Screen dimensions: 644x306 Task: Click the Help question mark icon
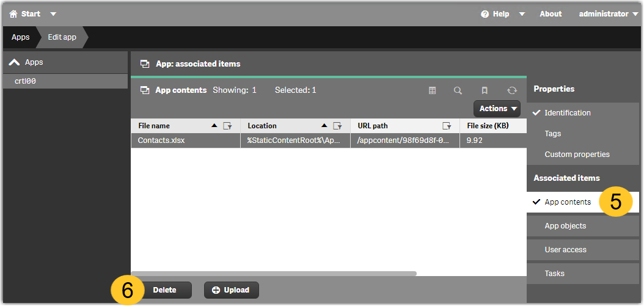(x=485, y=14)
